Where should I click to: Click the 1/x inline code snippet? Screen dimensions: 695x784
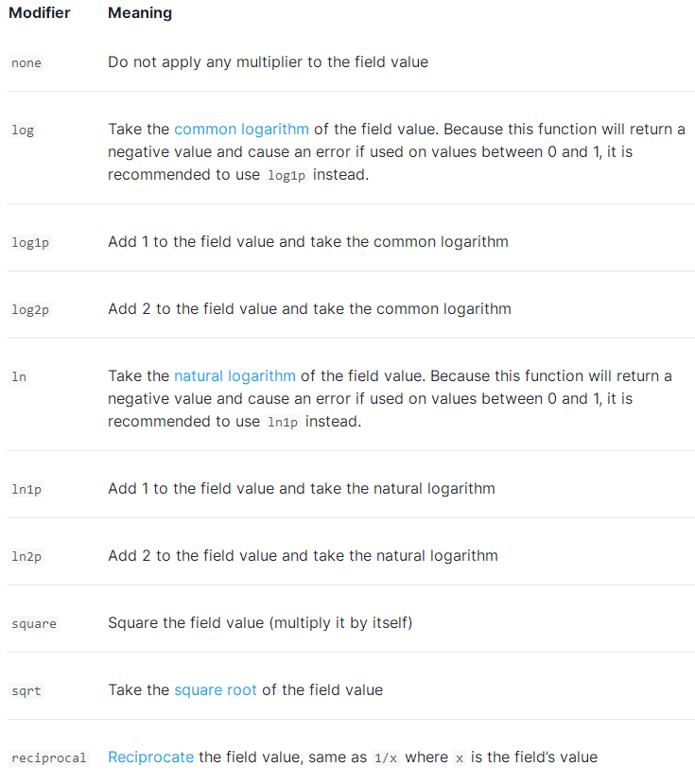[386, 758]
